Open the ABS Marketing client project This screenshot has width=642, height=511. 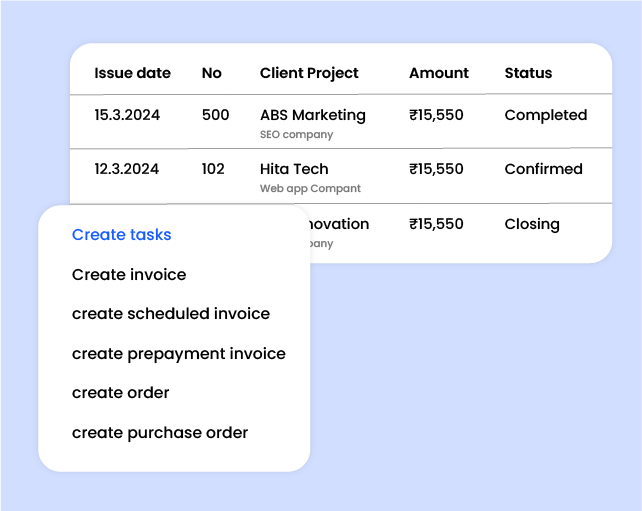pyautogui.click(x=312, y=115)
